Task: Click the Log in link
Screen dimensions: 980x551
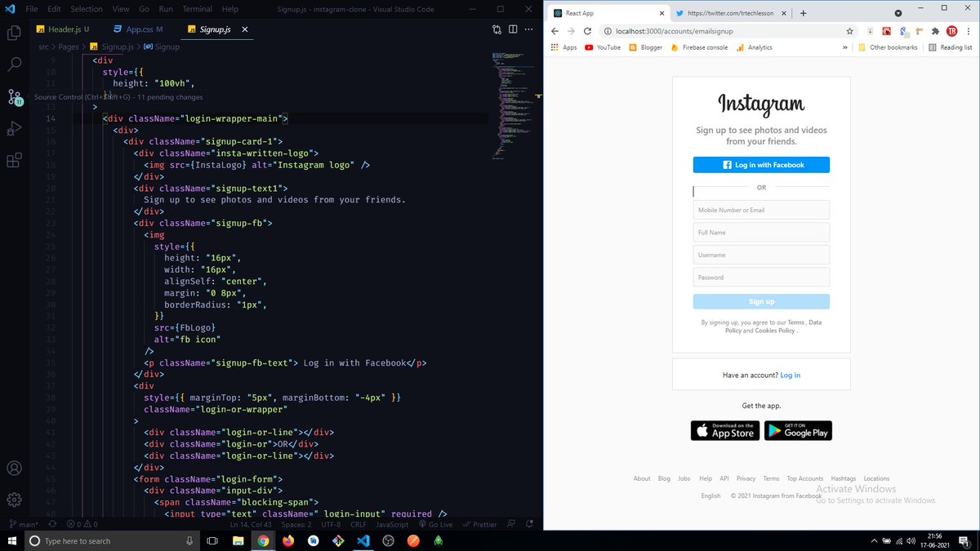Action: 790,375
